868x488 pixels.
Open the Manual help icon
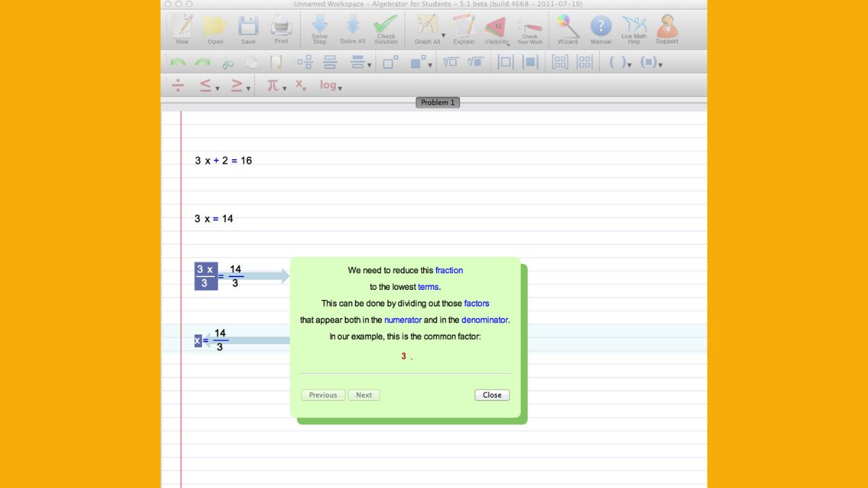(601, 28)
